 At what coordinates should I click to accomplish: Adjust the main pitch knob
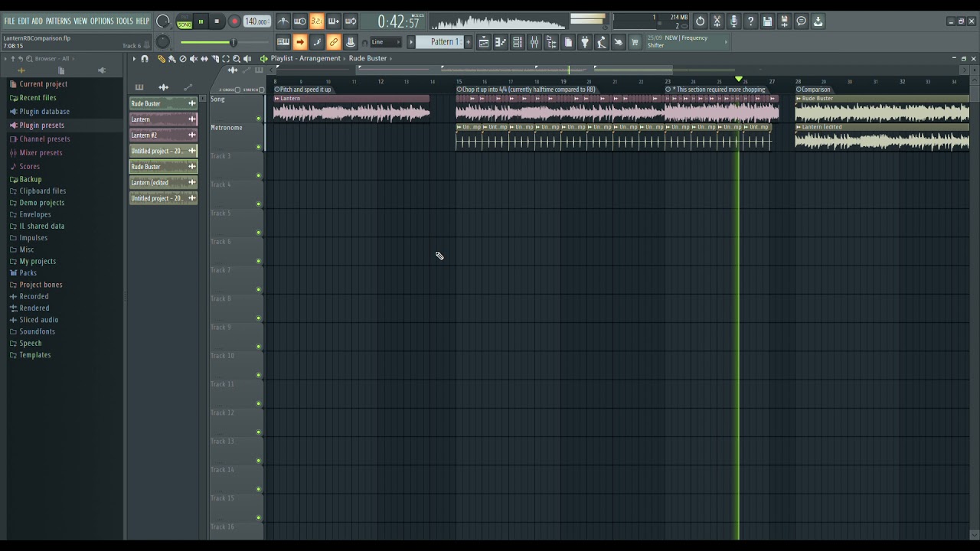[163, 42]
